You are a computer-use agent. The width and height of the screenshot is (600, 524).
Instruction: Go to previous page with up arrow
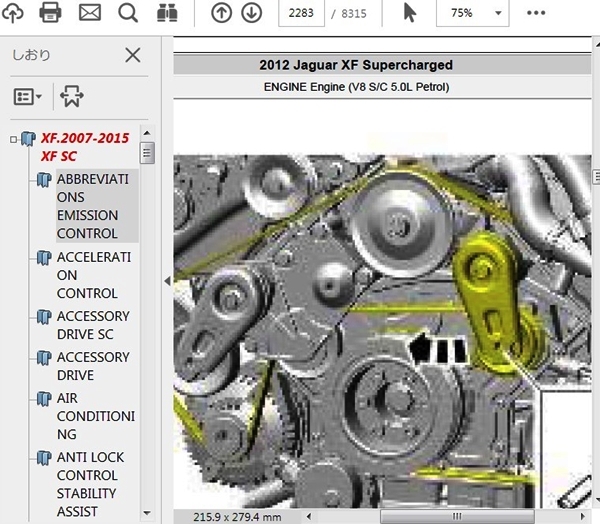(x=222, y=13)
